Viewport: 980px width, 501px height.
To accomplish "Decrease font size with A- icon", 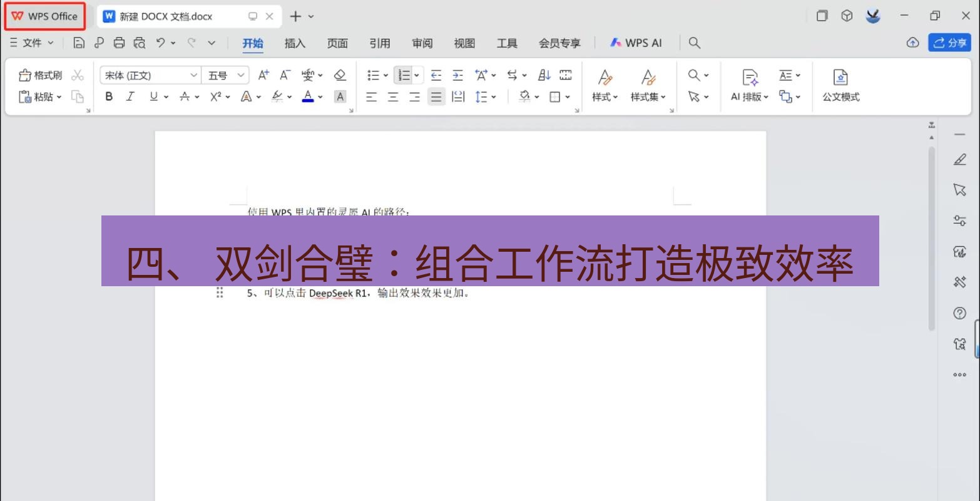I will (285, 75).
